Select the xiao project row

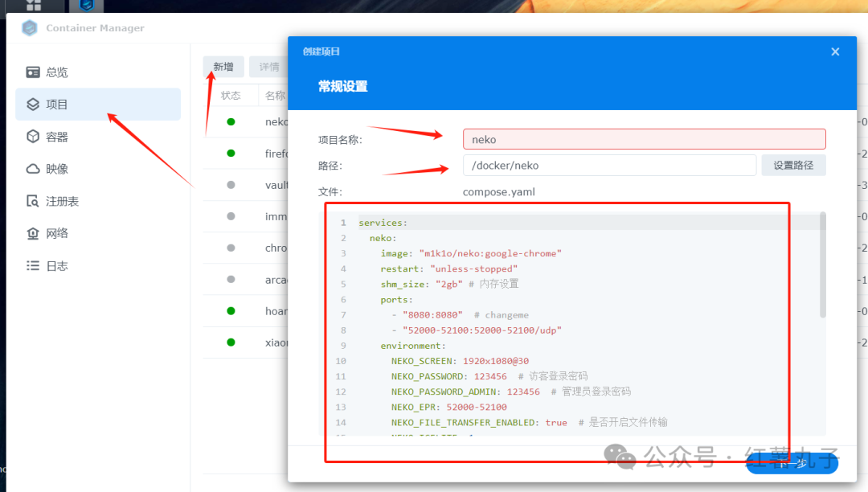tap(246, 342)
